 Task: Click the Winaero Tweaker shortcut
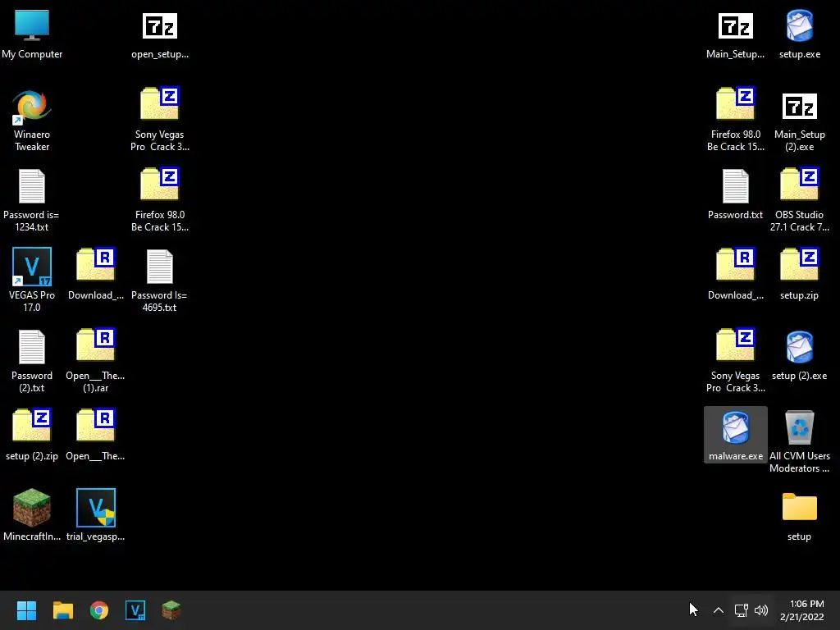pos(32,121)
